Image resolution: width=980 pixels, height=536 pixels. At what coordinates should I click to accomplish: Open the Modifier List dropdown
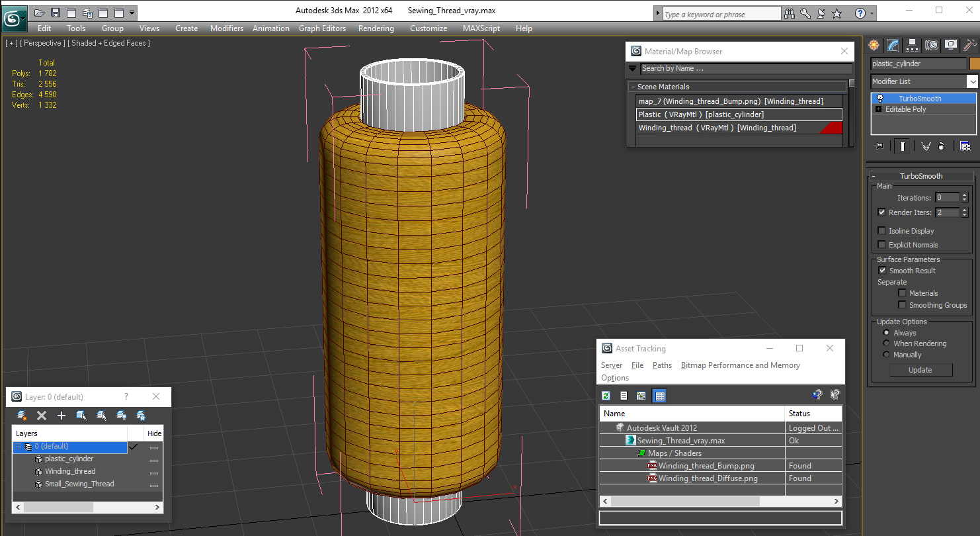(x=971, y=81)
